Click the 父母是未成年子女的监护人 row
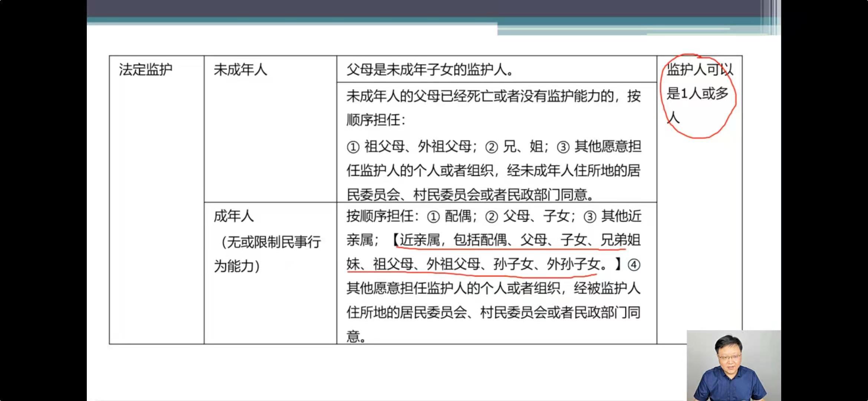Image resolution: width=868 pixels, height=401 pixels. tap(430, 70)
